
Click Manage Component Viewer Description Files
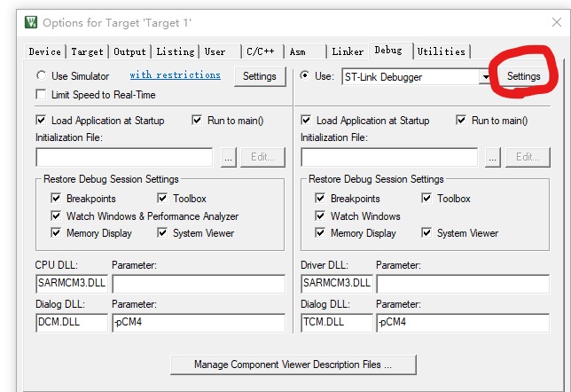[293, 365]
